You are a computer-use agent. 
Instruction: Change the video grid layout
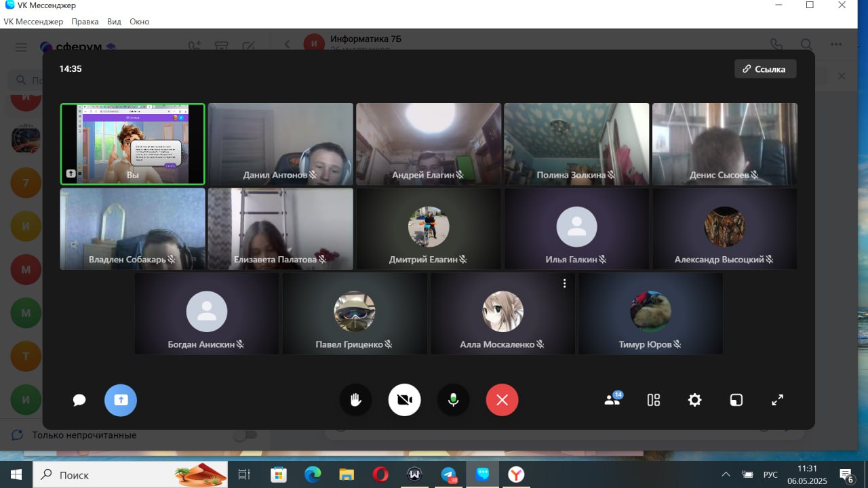click(x=654, y=400)
